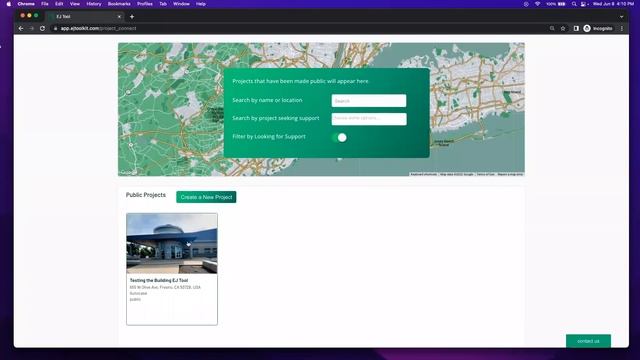640x360 pixels.
Task: Click the Incognito profile button
Action: pos(598,28)
